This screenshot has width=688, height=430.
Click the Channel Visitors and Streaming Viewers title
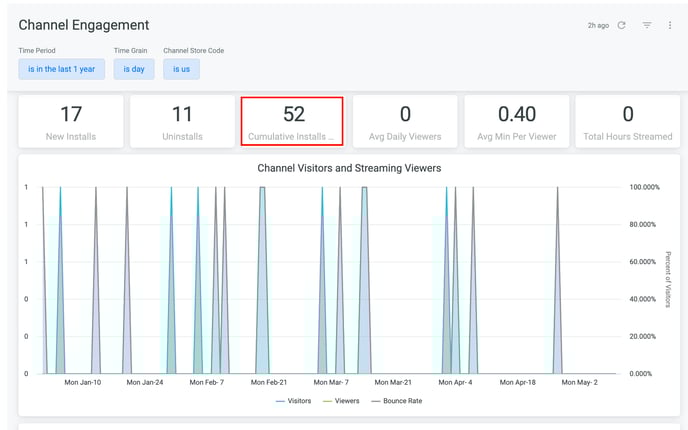[x=349, y=168]
